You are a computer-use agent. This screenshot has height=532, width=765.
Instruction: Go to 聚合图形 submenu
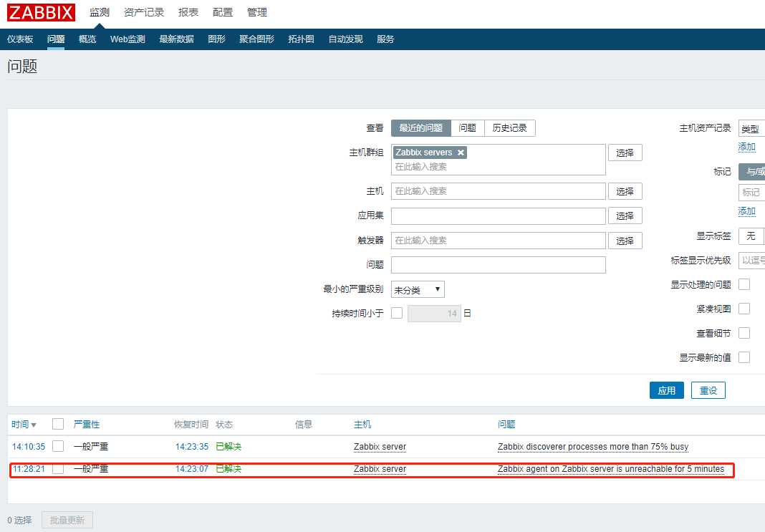256,39
